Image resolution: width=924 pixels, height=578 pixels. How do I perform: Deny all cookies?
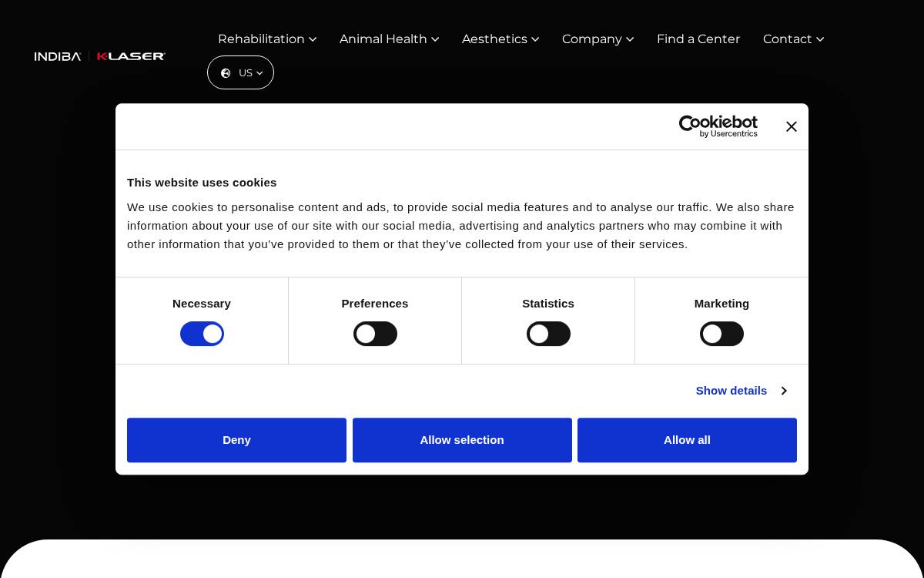coord(236,440)
